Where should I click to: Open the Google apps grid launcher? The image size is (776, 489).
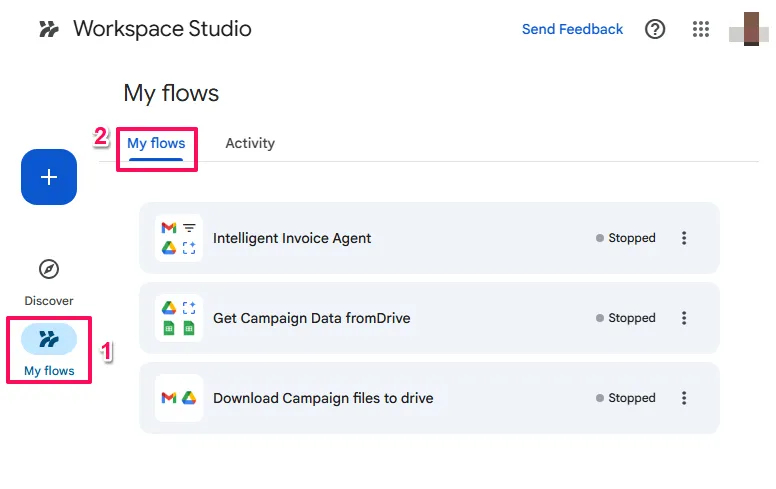click(701, 29)
